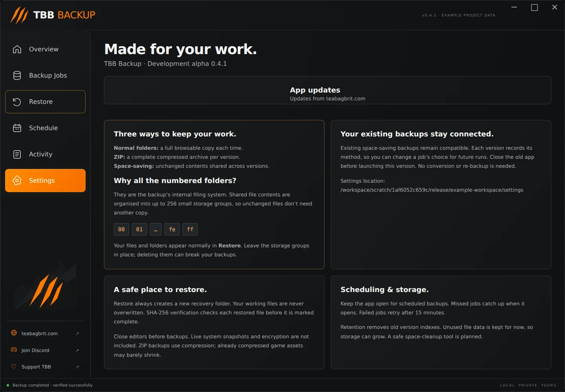Click the "01" storage group chip

click(139, 229)
